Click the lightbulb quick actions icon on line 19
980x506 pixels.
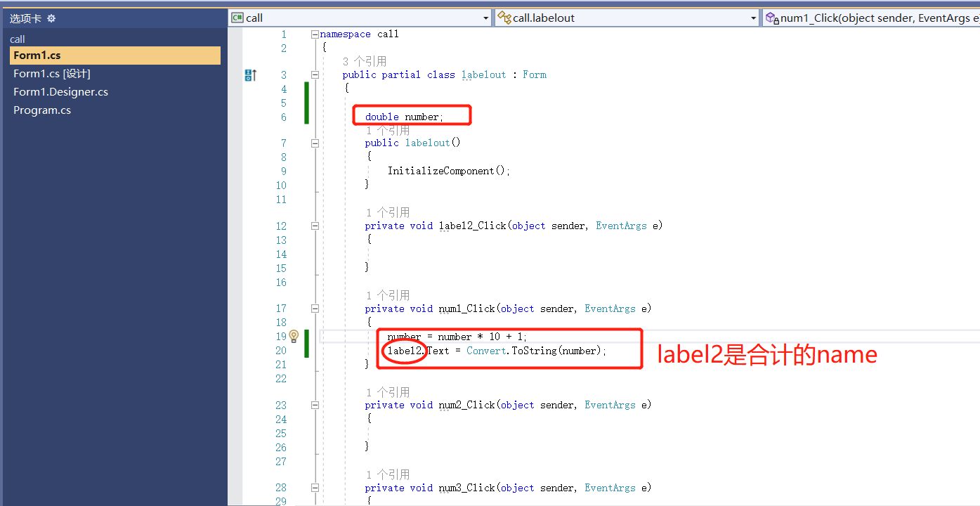[x=294, y=336]
